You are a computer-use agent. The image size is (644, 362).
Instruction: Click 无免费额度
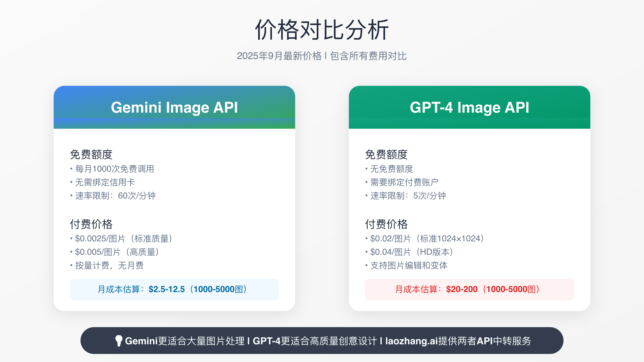coord(392,169)
